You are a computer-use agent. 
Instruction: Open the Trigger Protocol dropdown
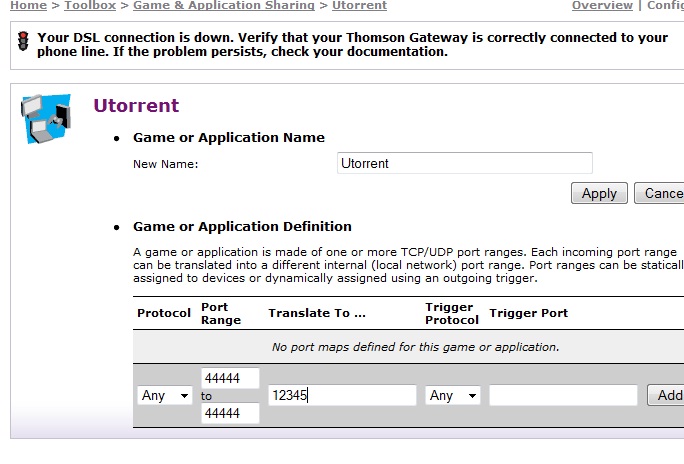coord(452,396)
